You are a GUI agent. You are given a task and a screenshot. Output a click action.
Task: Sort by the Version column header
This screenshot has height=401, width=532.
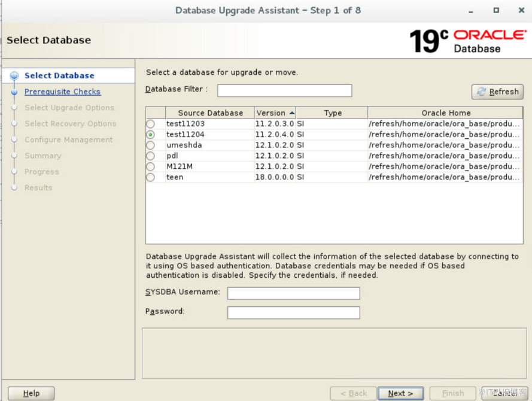[x=275, y=113]
